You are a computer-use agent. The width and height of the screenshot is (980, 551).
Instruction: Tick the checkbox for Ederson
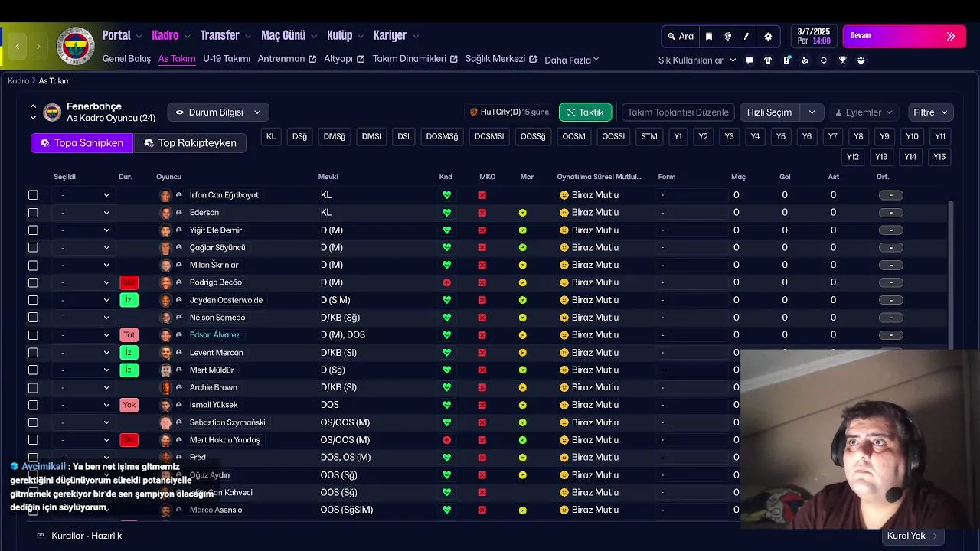click(x=33, y=213)
